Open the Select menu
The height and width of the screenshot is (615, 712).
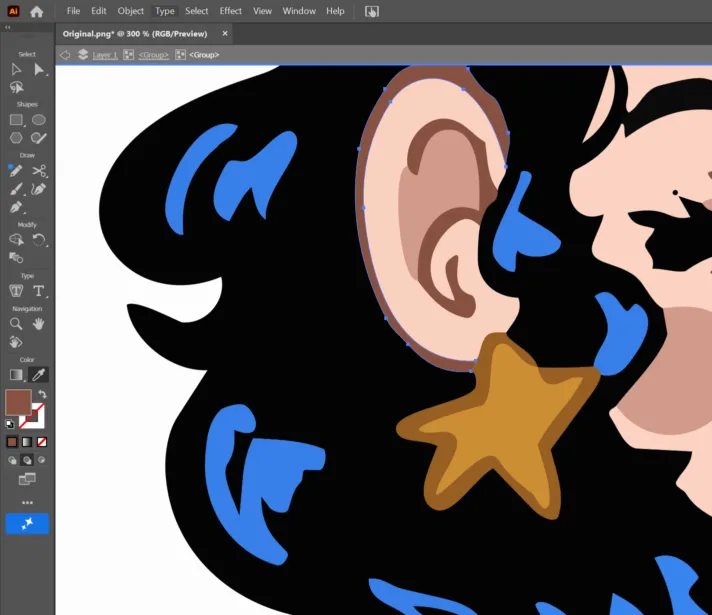point(196,11)
